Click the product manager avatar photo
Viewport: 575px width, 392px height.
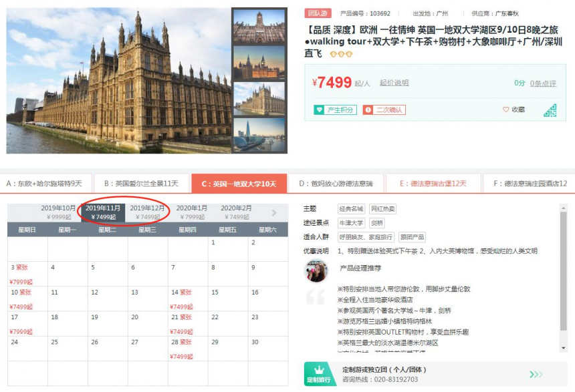[316, 271]
